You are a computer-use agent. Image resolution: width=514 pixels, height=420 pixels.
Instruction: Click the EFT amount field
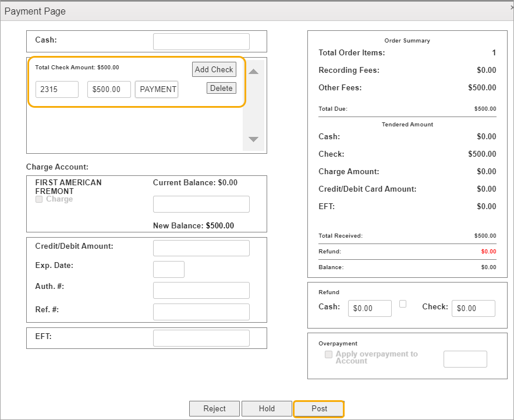tap(201, 338)
